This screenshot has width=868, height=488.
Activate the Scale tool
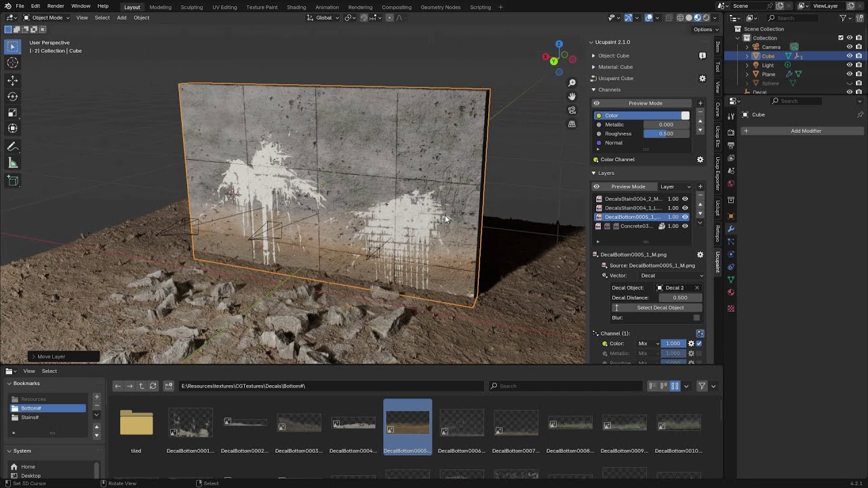(12, 113)
